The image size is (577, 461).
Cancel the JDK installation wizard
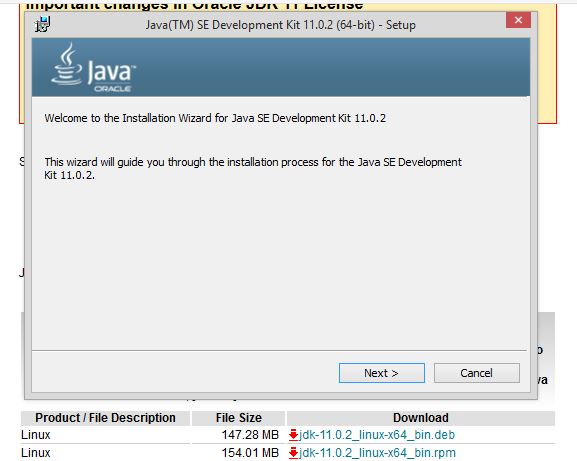(x=477, y=373)
